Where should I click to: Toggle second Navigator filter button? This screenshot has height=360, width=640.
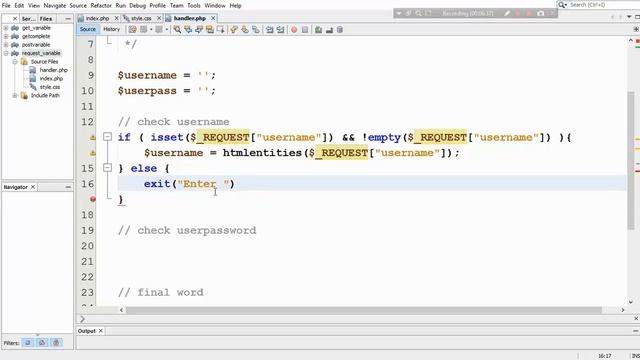(42, 343)
